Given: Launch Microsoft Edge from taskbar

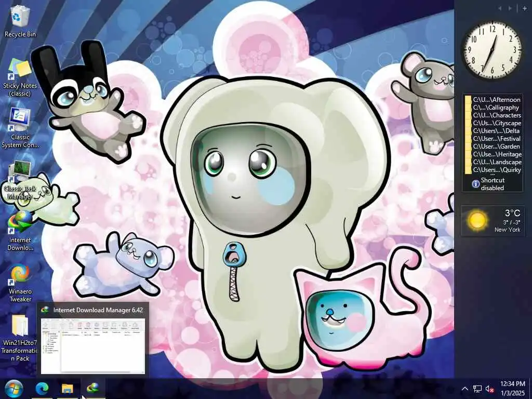Looking at the screenshot, I should pos(42,389).
